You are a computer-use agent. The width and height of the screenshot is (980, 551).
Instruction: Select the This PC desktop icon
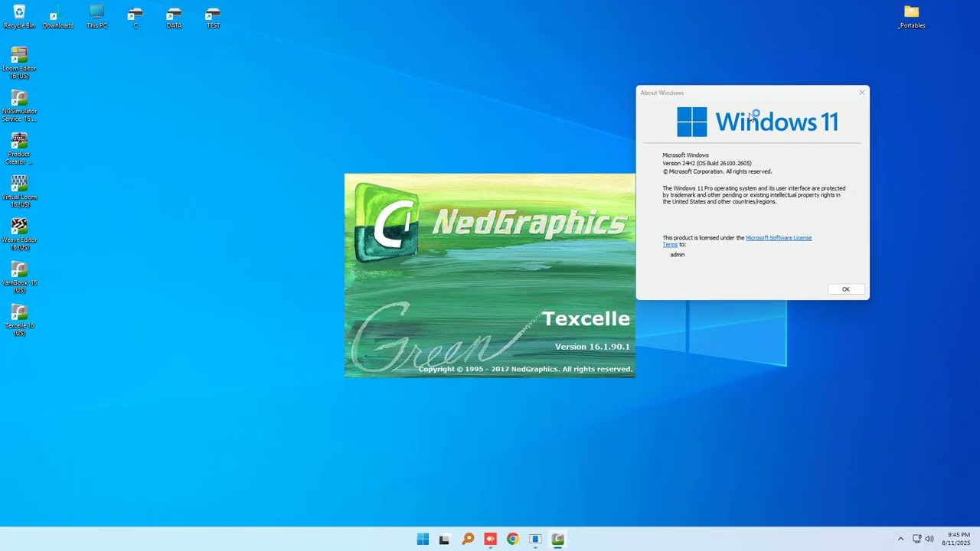tap(96, 16)
